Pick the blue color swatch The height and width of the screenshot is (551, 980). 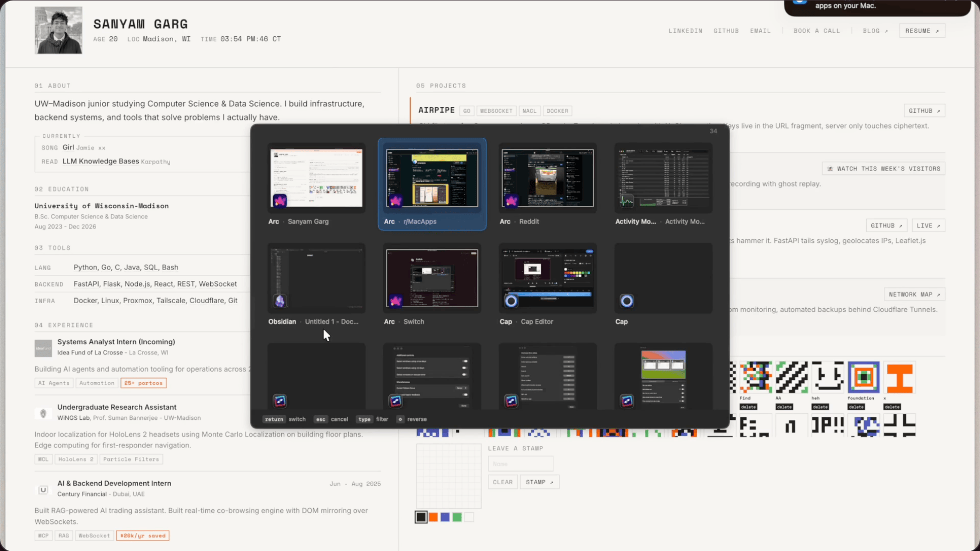[445, 517]
